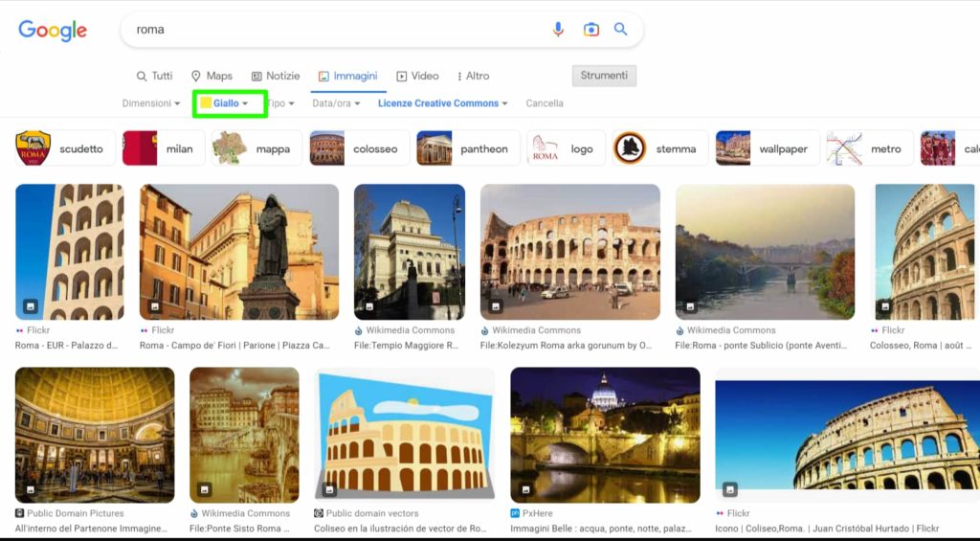This screenshot has width=980, height=541.
Task: Select the metro suggestion chip
Action: tap(869, 148)
